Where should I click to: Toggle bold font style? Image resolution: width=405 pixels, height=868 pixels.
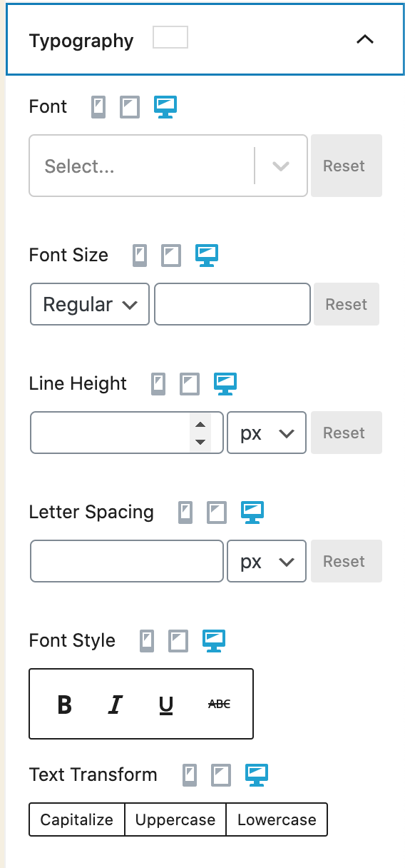pyautogui.click(x=64, y=705)
